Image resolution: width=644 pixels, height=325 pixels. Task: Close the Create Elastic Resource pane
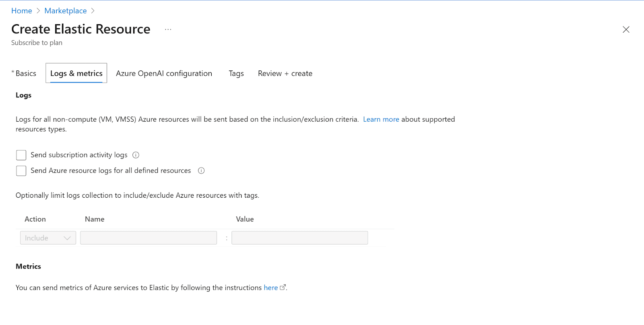click(626, 29)
